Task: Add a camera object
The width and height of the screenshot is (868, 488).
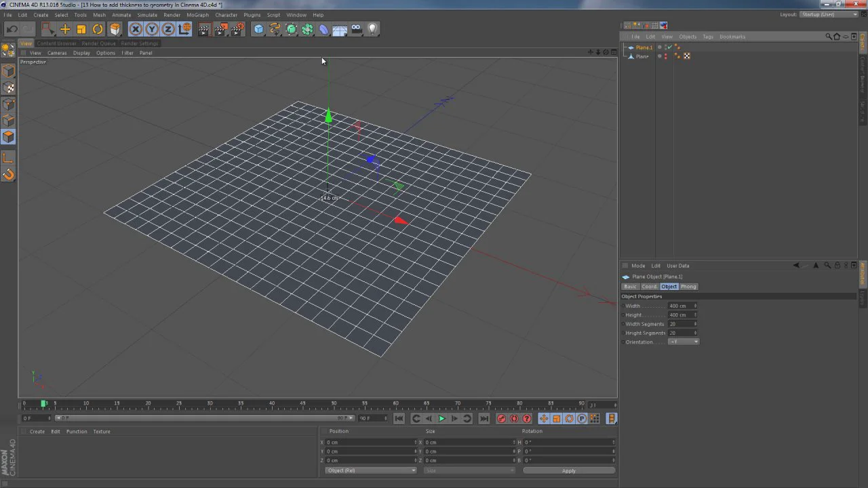Action: coord(357,29)
